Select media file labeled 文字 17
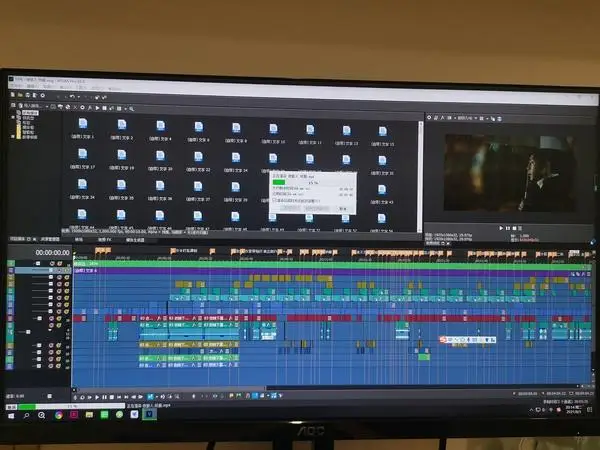Screen dimensions: 600x450 pyautogui.click(x=82, y=159)
